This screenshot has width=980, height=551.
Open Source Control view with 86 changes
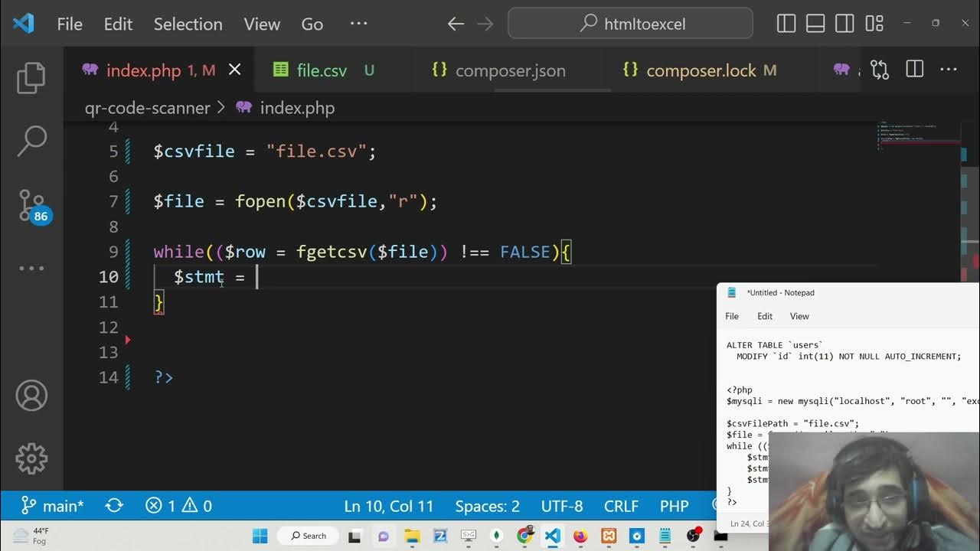[x=32, y=205]
